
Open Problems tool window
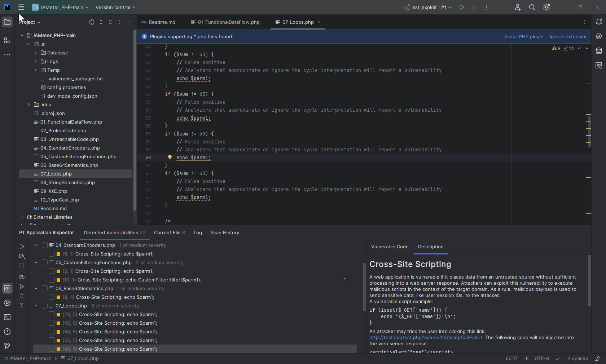(x=7, y=332)
